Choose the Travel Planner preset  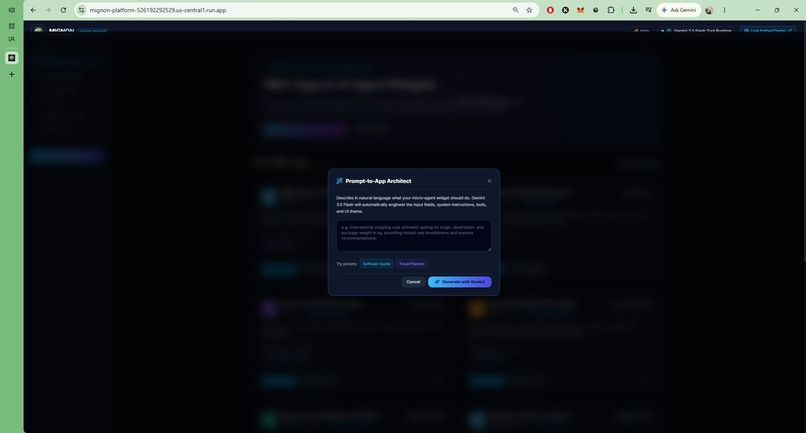pos(412,264)
